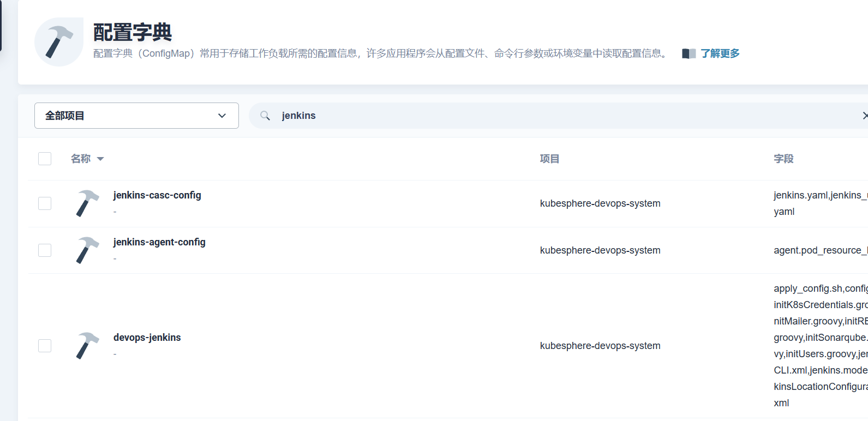This screenshot has width=868, height=421.
Task: Click jenkins.yaml fields text of jenkins-casc-config
Action: tap(821, 203)
